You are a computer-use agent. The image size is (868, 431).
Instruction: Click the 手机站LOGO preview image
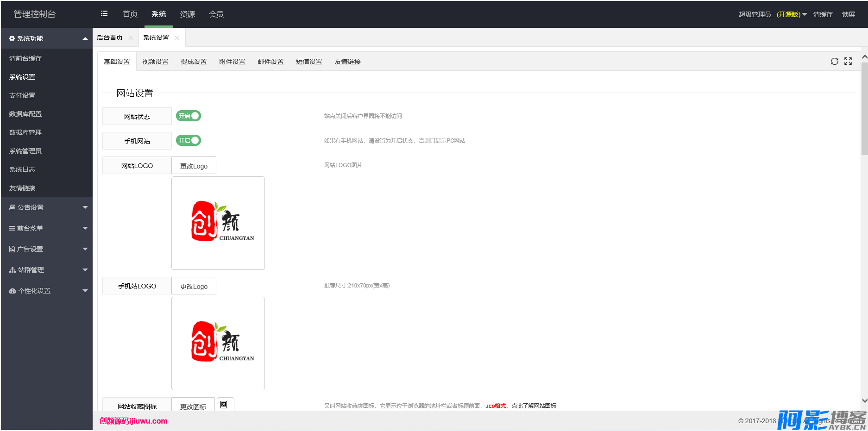click(218, 344)
